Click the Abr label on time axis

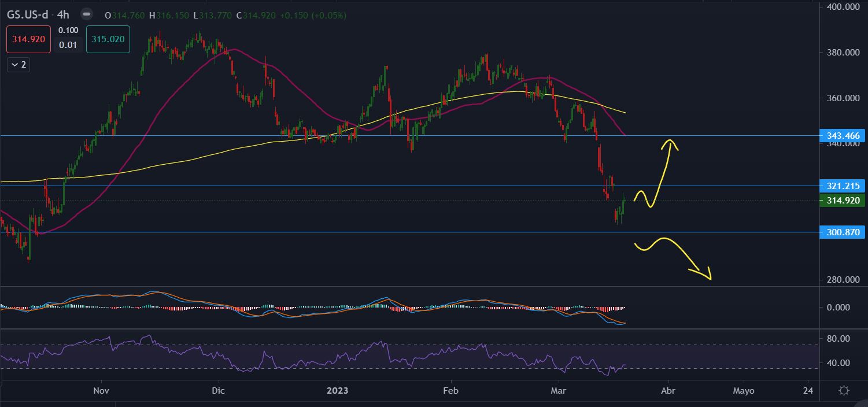[x=668, y=391]
